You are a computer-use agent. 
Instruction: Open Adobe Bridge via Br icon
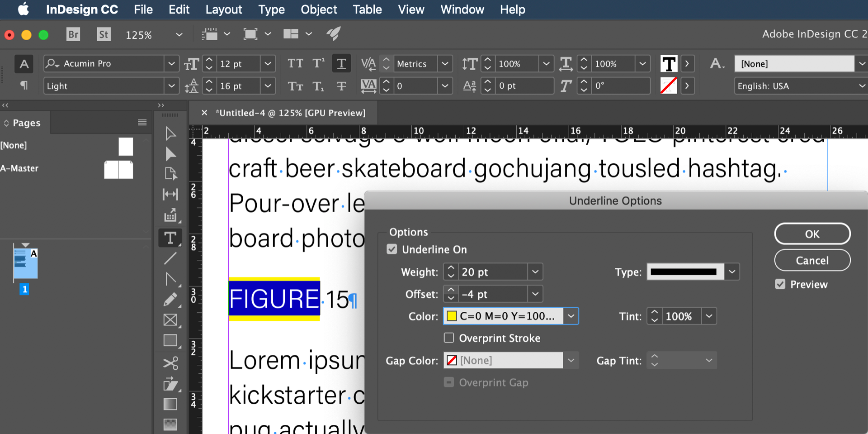click(73, 34)
